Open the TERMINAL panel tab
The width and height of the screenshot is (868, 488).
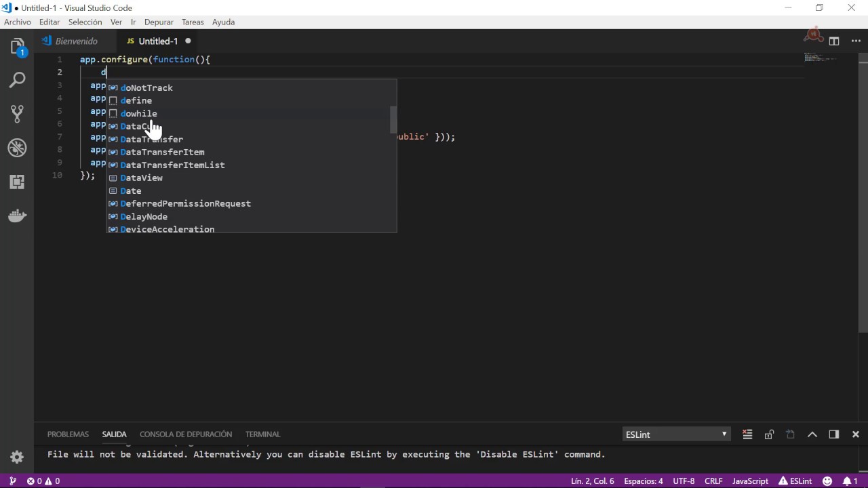(x=262, y=434)
